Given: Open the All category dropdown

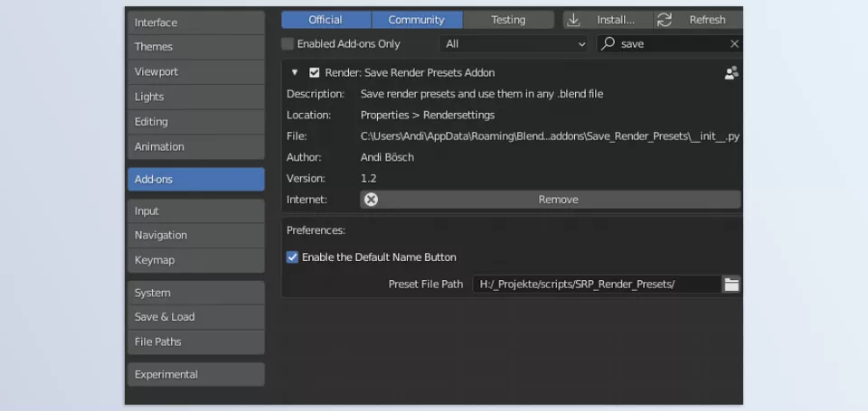Looking at the screenshot, I should point(514,43).
